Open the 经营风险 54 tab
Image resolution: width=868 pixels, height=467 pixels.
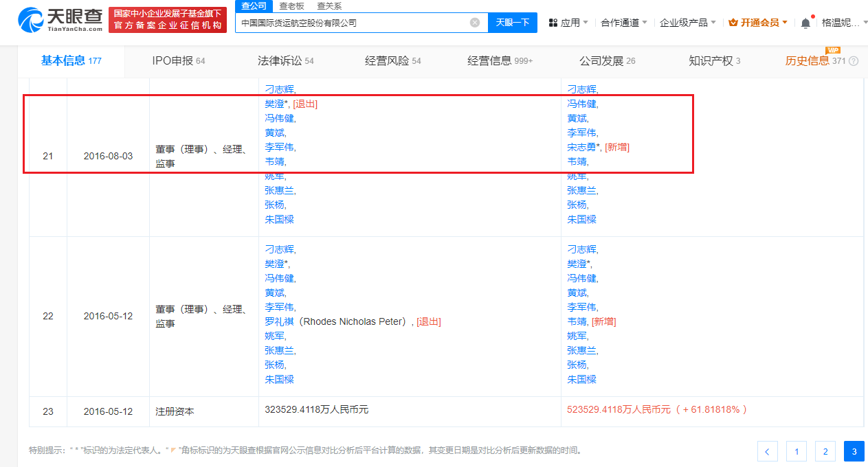pos(393,61)
